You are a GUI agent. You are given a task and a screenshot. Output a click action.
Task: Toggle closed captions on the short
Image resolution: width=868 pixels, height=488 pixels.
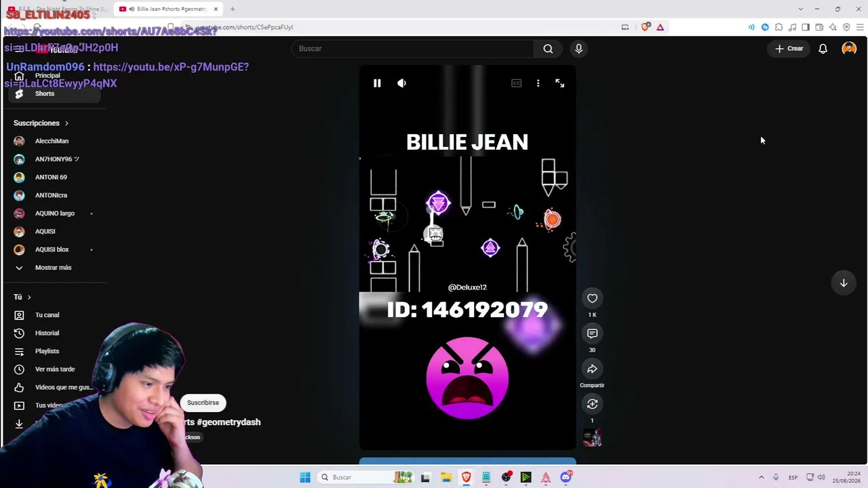[516, 83]
